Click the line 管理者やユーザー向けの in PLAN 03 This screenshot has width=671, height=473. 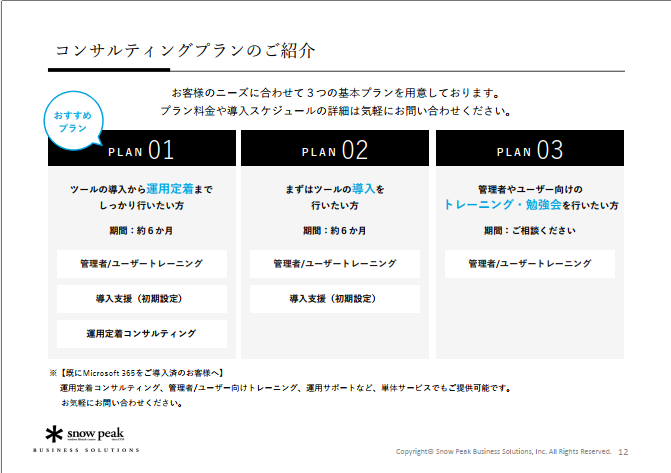[530, 189]
